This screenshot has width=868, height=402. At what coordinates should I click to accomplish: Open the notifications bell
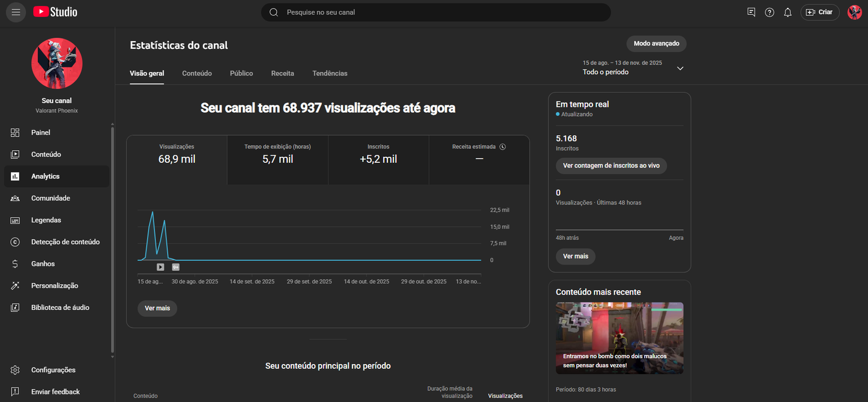point(788,12)
